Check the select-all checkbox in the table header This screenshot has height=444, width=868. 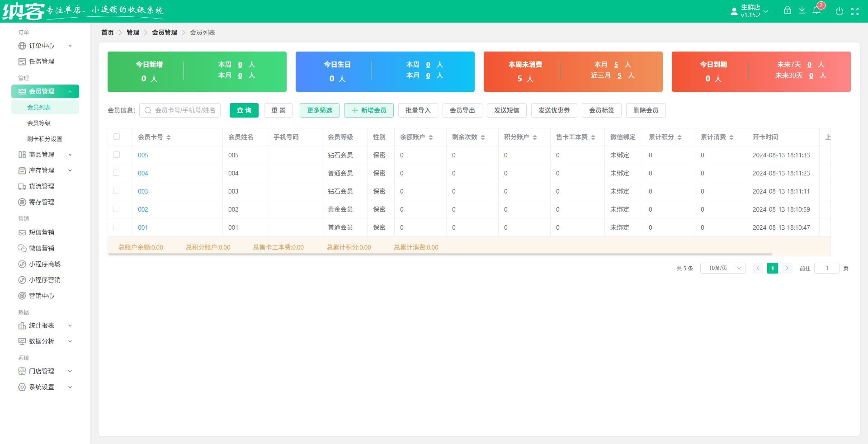[x=118, y=137]
